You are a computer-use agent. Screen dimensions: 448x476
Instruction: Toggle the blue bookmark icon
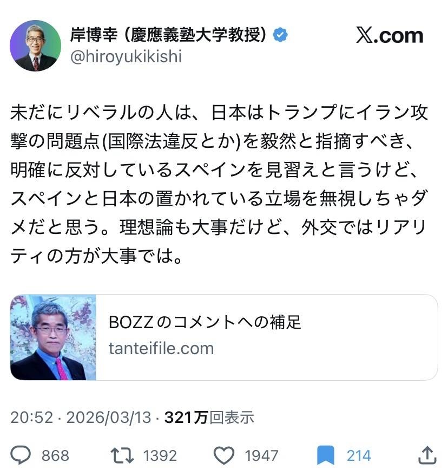pyautogui.click(x=326, y=455)
